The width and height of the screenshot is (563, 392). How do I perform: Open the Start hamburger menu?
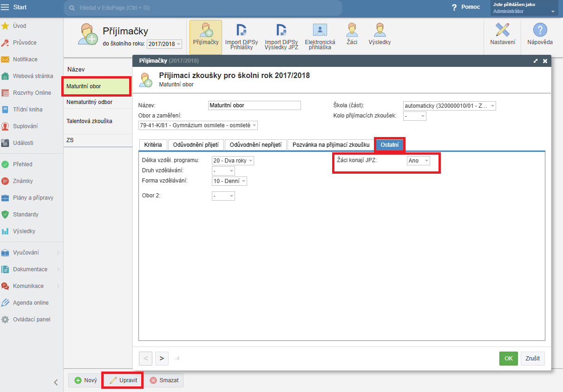pos(5,7)
